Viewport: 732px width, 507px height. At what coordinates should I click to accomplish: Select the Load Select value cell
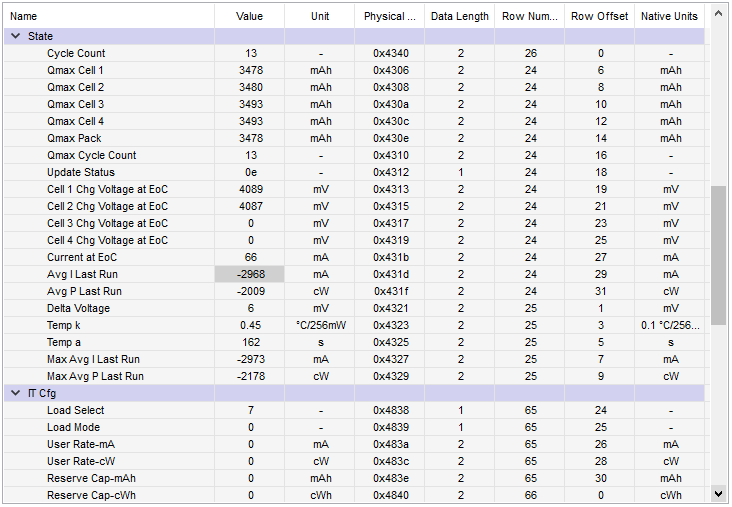tap(250, 410)
